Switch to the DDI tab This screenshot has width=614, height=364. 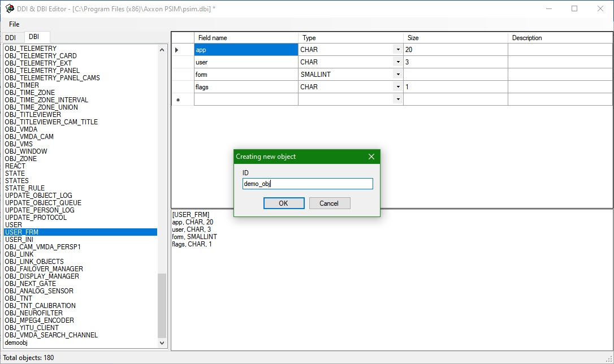11,37
